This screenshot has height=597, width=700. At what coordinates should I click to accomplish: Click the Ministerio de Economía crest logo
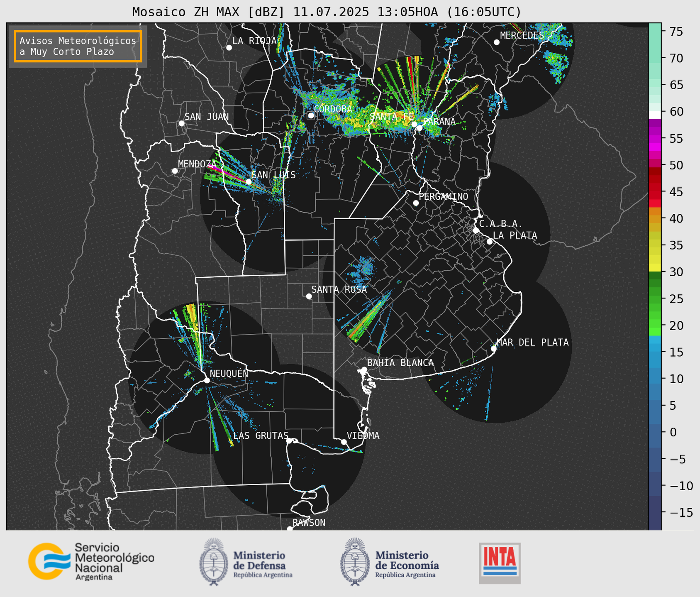click(x=355, y=562)
